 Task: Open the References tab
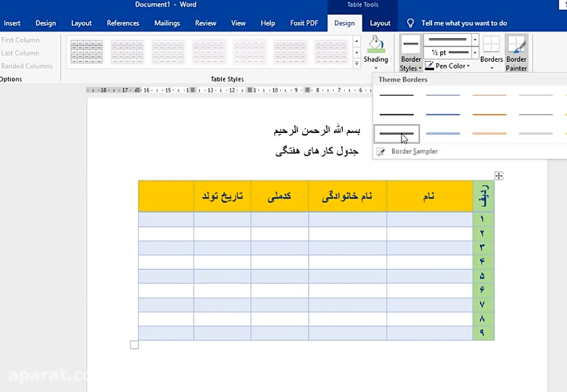coord(123,23)
